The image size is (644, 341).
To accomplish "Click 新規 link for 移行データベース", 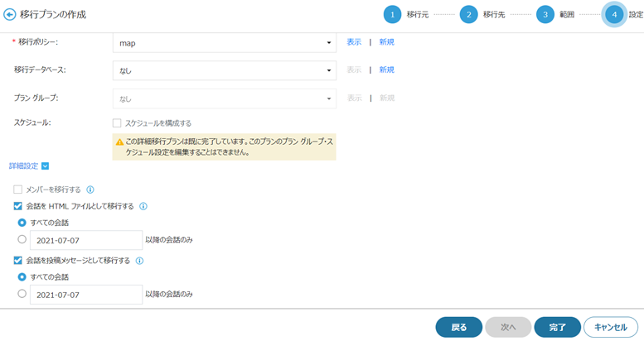I will click(x=386, y=70).
